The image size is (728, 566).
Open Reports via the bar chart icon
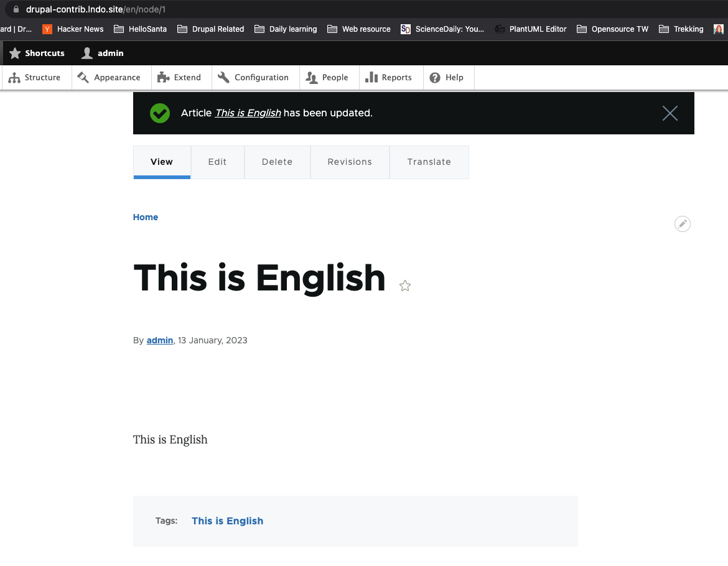pyautogui.click(x=373, y=77)
